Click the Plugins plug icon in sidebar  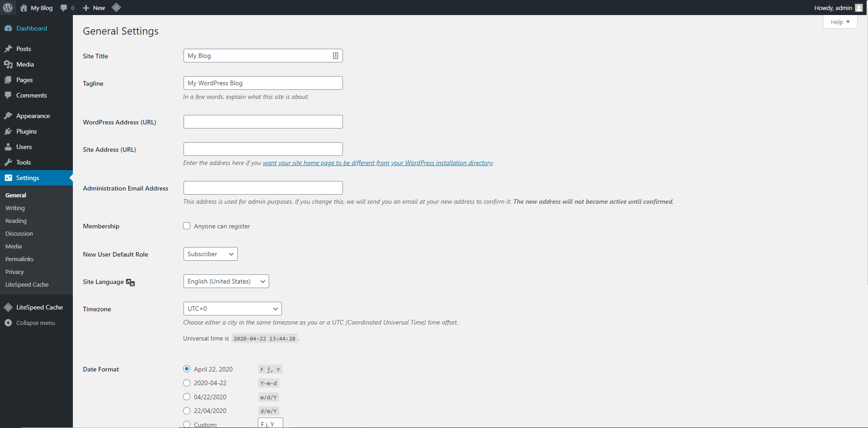8,131
